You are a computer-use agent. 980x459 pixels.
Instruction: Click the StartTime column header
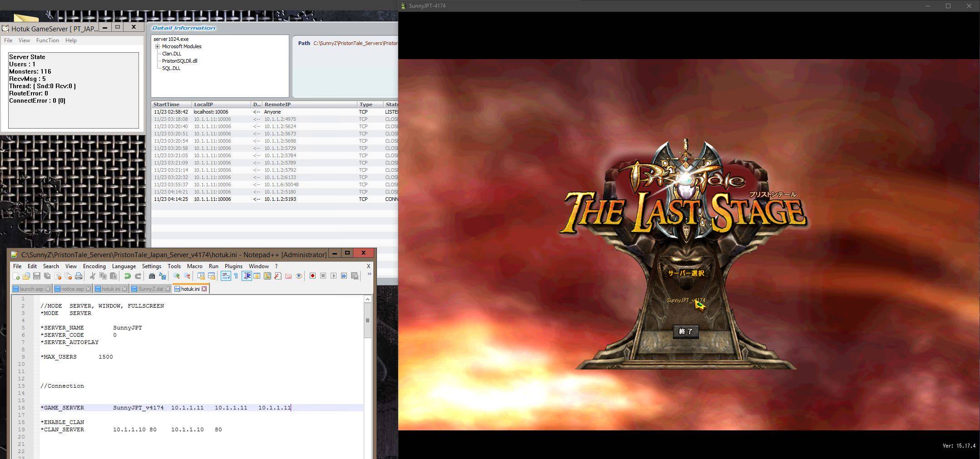pos(172,105)
